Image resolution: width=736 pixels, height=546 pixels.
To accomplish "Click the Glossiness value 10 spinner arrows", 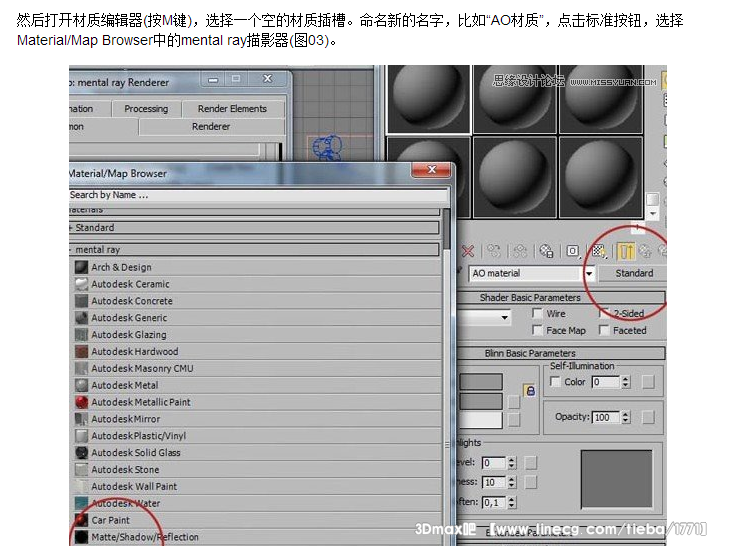I will (x=512, y=482).
